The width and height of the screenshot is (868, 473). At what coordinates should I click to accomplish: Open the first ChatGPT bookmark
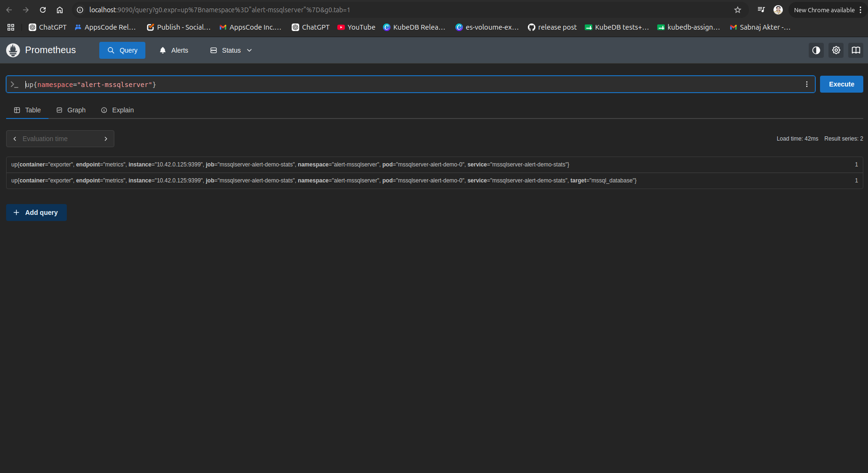(x=48, y=27)
